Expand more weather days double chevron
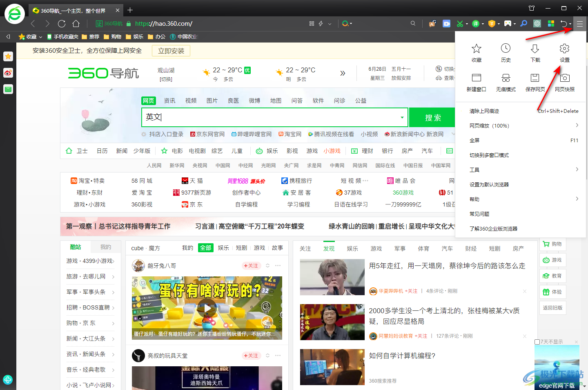The image size is (588, 390). (343, 73)
